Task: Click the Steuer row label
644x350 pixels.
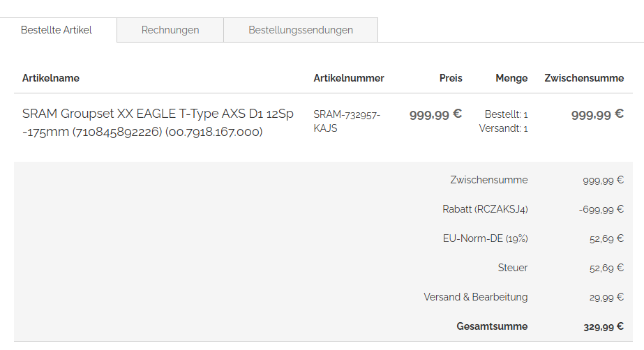Action: point(513,268)
